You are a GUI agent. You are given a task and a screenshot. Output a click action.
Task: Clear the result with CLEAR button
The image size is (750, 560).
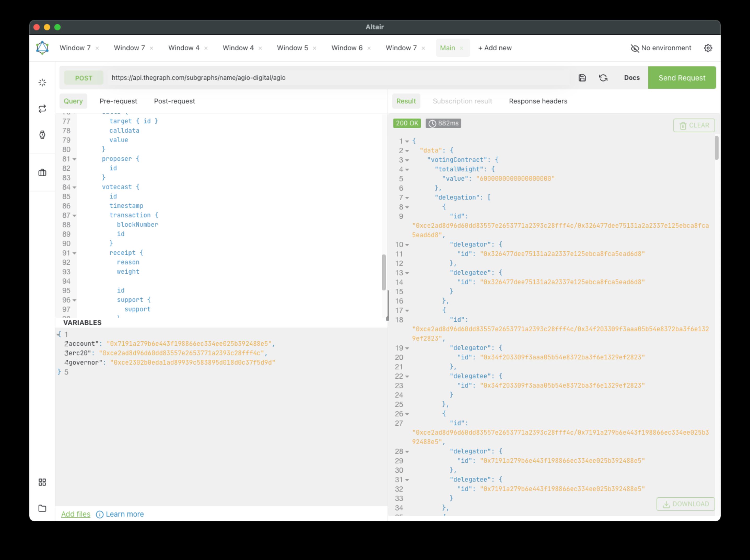point(694,125)
